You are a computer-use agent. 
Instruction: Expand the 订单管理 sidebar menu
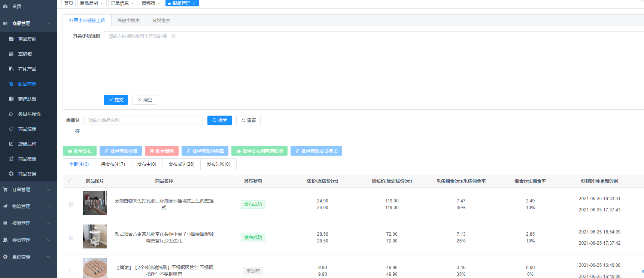coord(49,190)
